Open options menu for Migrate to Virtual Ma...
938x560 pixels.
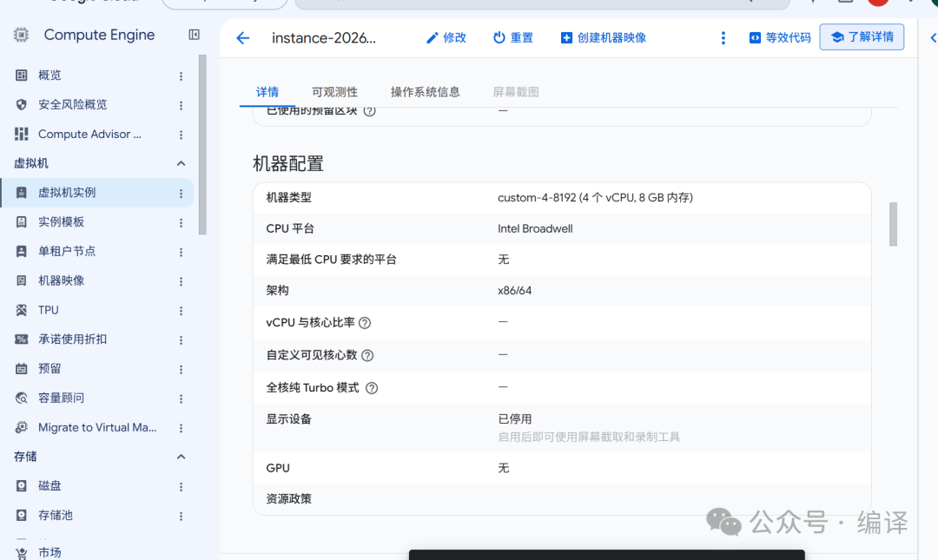point(182,428)
